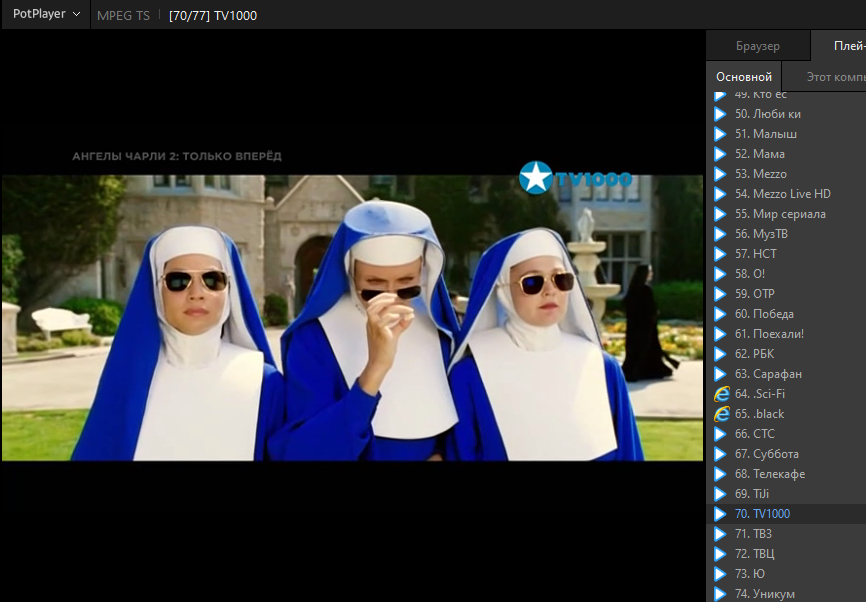This screenshot has height=602, width=866.
Task: Click Internet Explorer icon beside .Sci-Fi
Action: (x=721, y=394)
